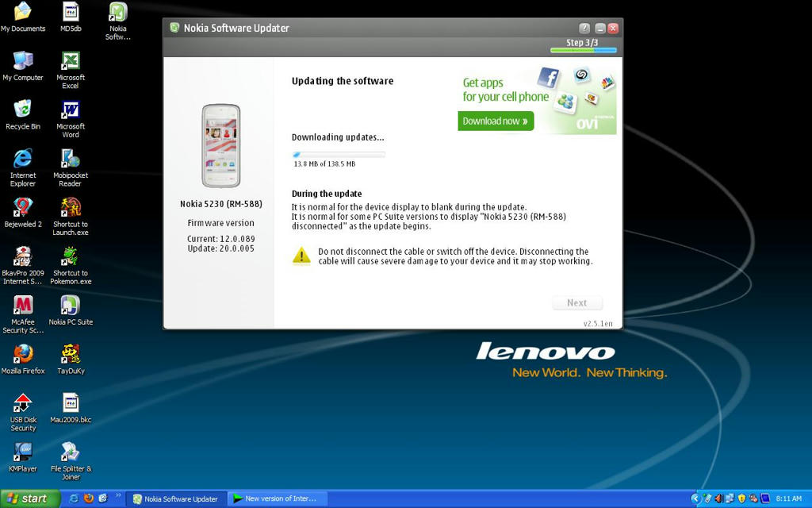Open the My Documents desktop icon
Viewport: 812px width, 508px height.
(23, 17)
